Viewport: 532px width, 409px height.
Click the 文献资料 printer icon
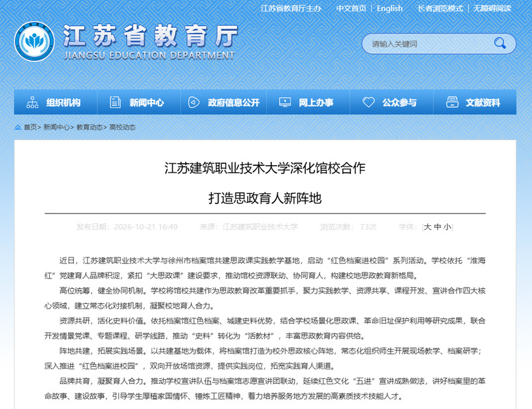pos(452,102)
